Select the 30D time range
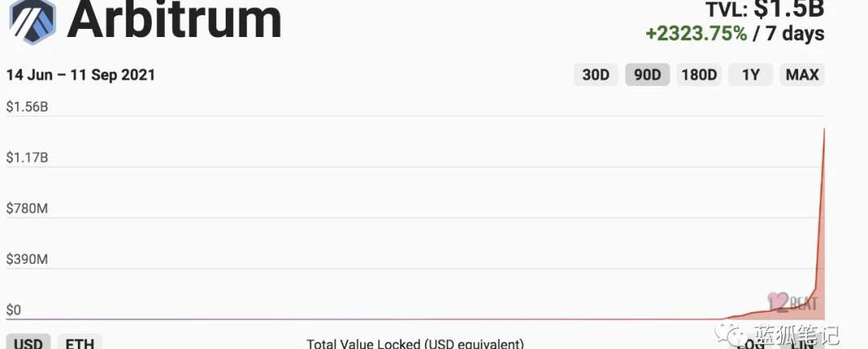 point(596,75)
